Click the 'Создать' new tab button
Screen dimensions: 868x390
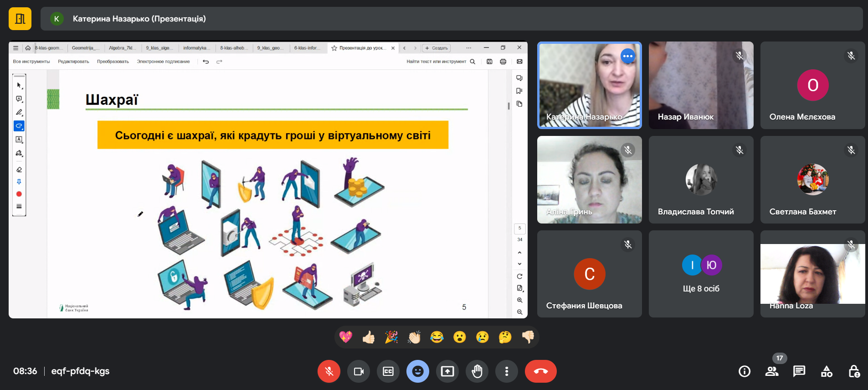coord(437,48)
